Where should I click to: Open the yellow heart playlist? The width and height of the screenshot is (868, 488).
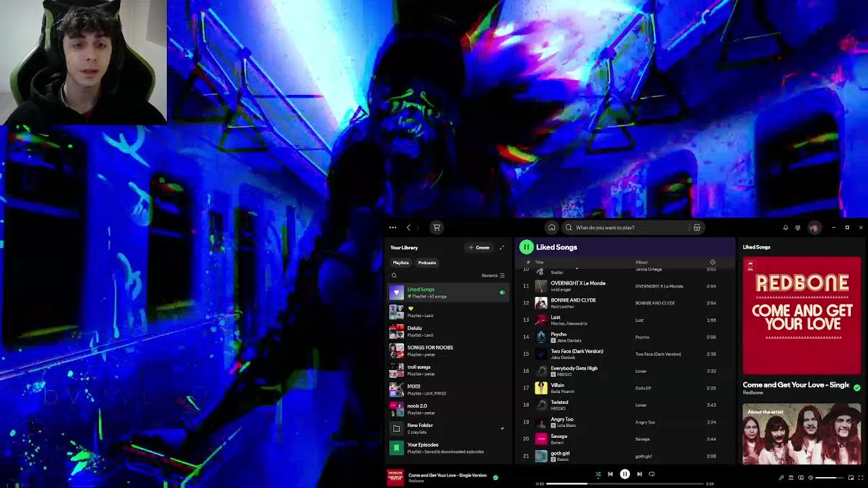tap(448, 312)
